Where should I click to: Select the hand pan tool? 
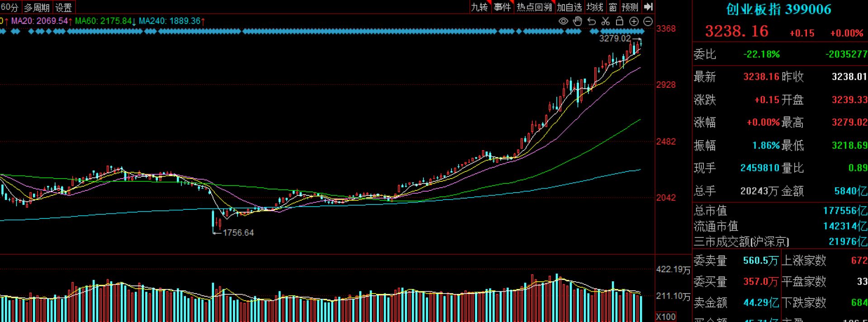tap(578, 21)
